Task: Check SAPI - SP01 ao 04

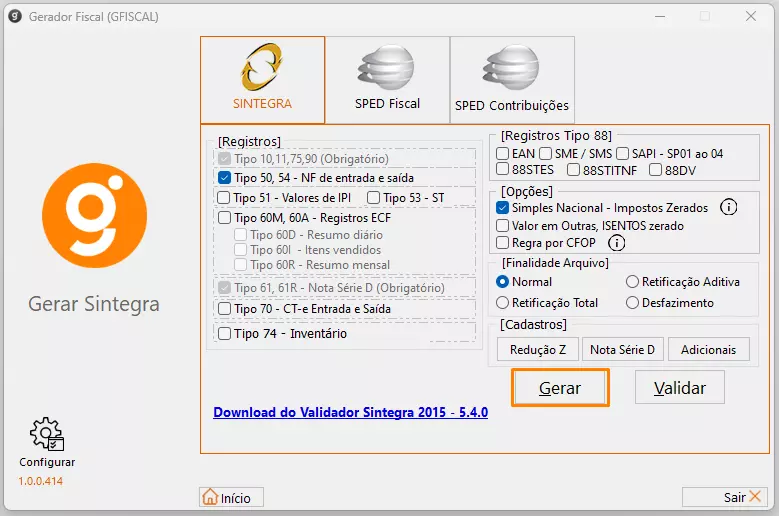Action: pyautogui.click(x=623, y=153)
